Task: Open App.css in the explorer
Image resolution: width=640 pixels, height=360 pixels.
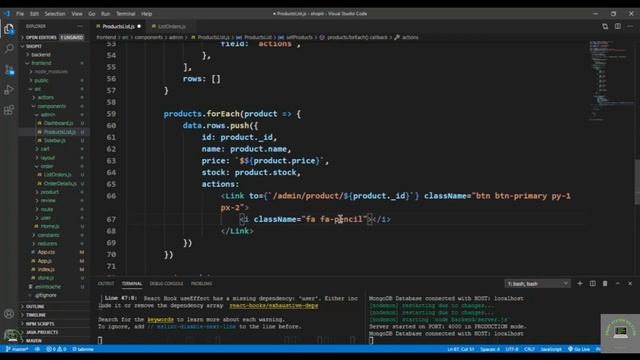Action: click(x=46, y=252)
